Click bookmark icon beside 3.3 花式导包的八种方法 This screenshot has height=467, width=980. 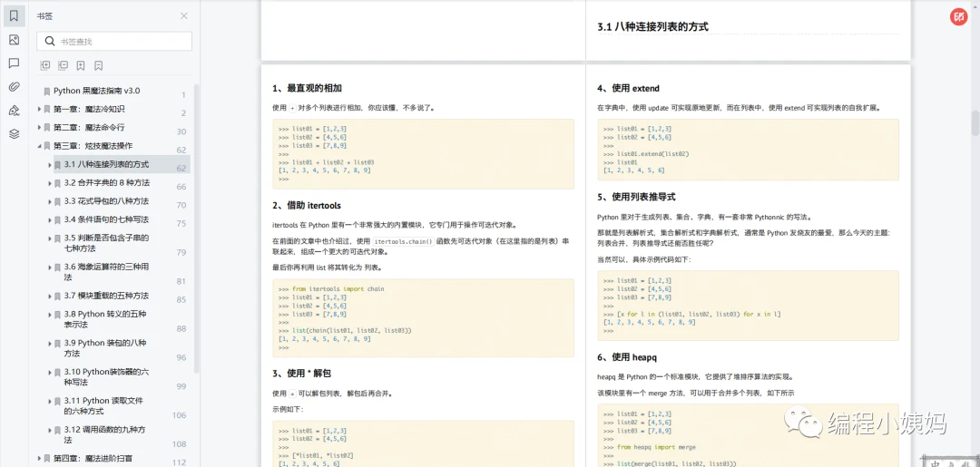[57, 201]
